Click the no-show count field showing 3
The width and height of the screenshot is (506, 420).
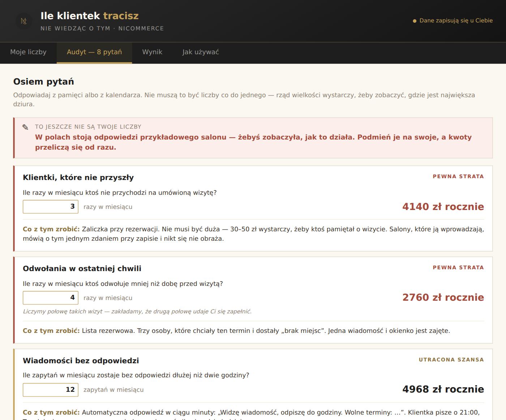tap(51, 207)
